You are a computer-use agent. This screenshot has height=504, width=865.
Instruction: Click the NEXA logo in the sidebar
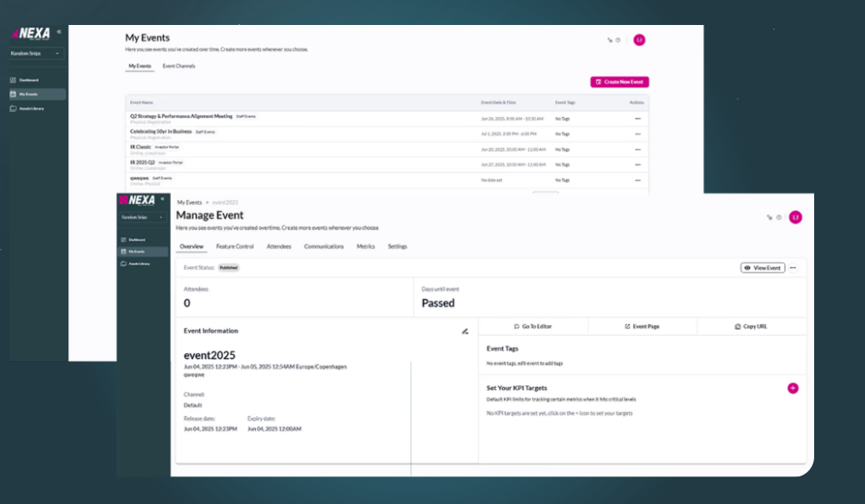pyautogui.click(x=138, y=199)
